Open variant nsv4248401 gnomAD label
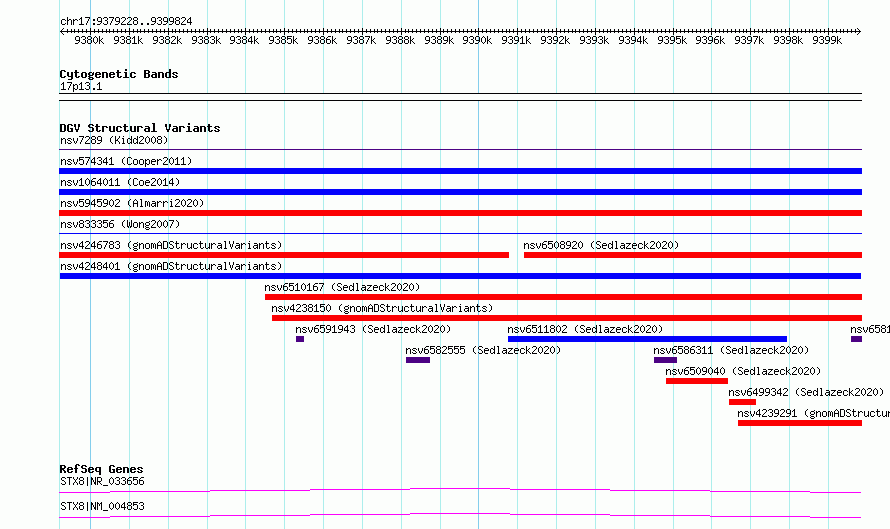890x529 pixels. (171, 266)
